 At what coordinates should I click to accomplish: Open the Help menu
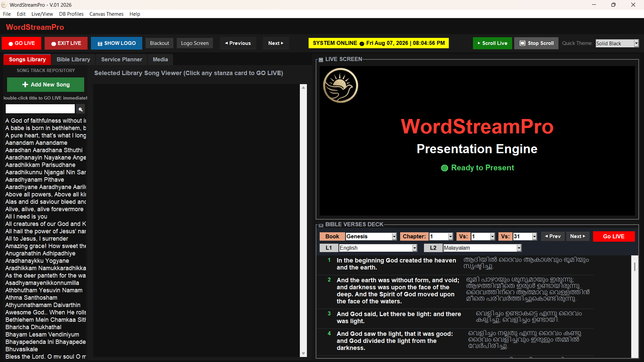tap(135, 14)
